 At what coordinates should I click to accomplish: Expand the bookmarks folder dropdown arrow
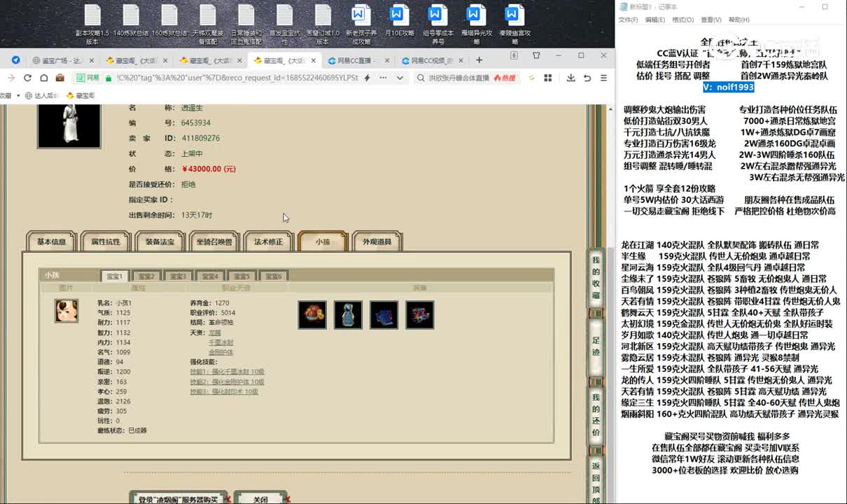coord(18,96)
